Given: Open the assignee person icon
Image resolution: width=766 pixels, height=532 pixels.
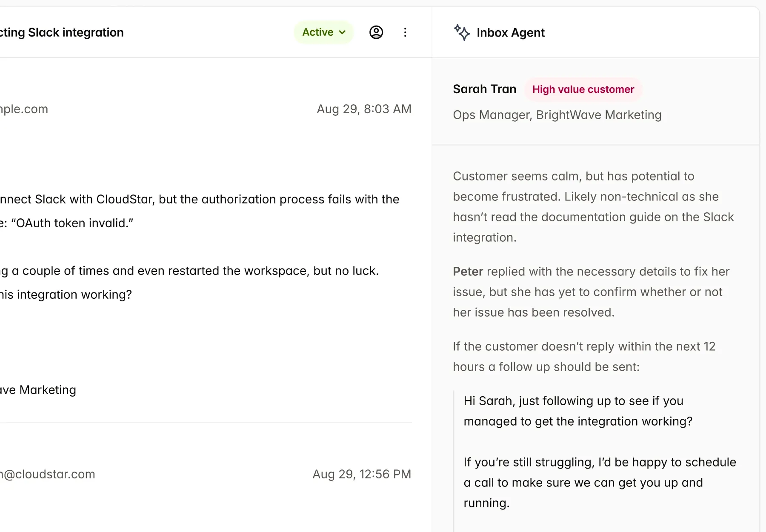Looking at the screenshot, I should [x=376, y=32].
